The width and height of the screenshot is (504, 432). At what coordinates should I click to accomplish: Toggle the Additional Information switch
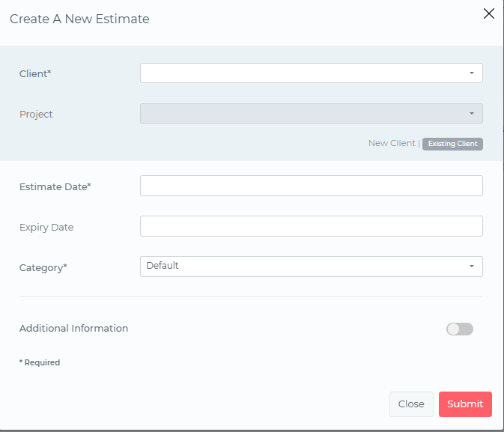[x=460, y=329]
